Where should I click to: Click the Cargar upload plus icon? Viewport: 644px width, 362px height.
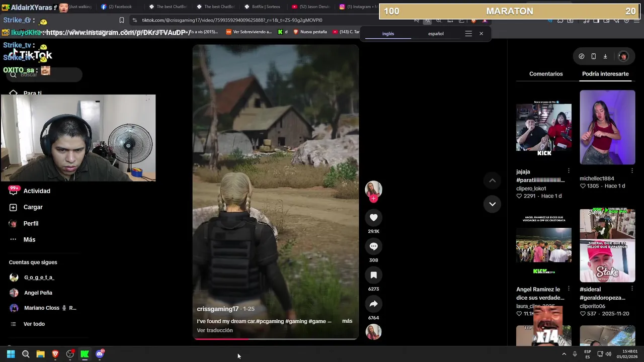(x=13, y=207)
